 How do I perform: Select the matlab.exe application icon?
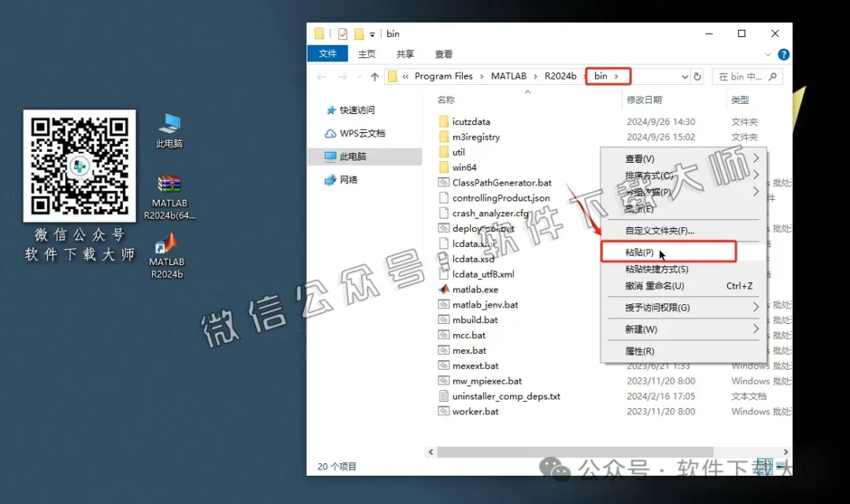tap(444, 289)
